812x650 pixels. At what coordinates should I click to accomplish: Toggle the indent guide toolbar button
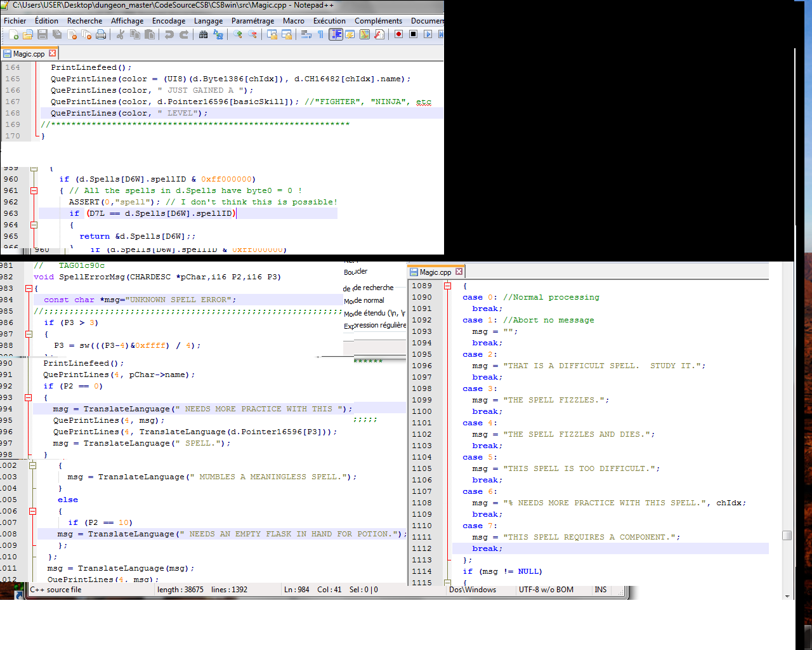pyautogui.click(x=336, y=34)
